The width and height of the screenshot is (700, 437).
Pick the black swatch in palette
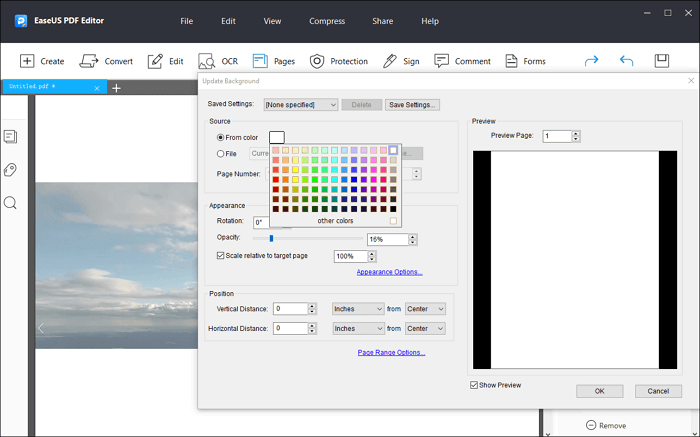pos(393,208)
